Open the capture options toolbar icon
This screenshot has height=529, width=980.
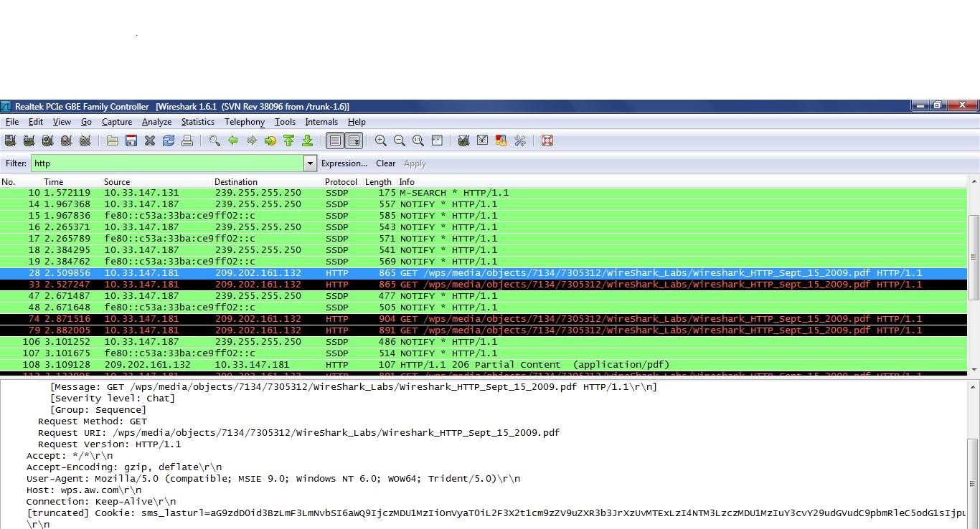[29, 140]
